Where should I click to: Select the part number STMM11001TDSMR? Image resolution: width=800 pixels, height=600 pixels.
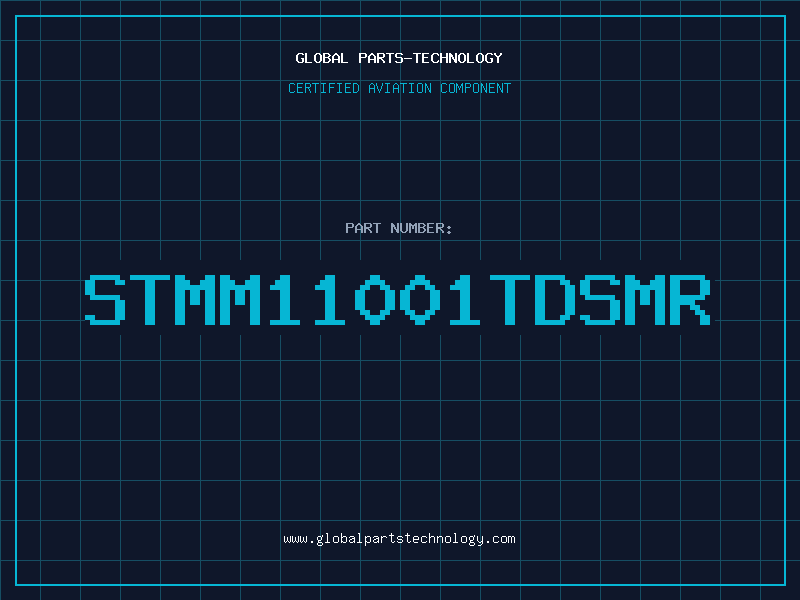coord(397,300)
